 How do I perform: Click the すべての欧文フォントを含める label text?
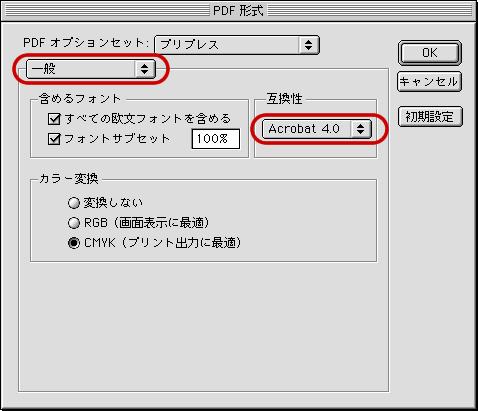coord(148,119)
